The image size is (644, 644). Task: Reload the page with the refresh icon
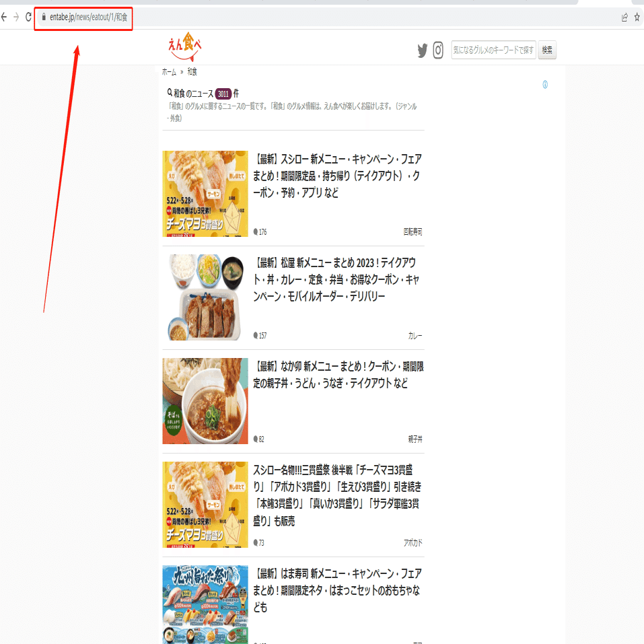[x=28, y=17]
